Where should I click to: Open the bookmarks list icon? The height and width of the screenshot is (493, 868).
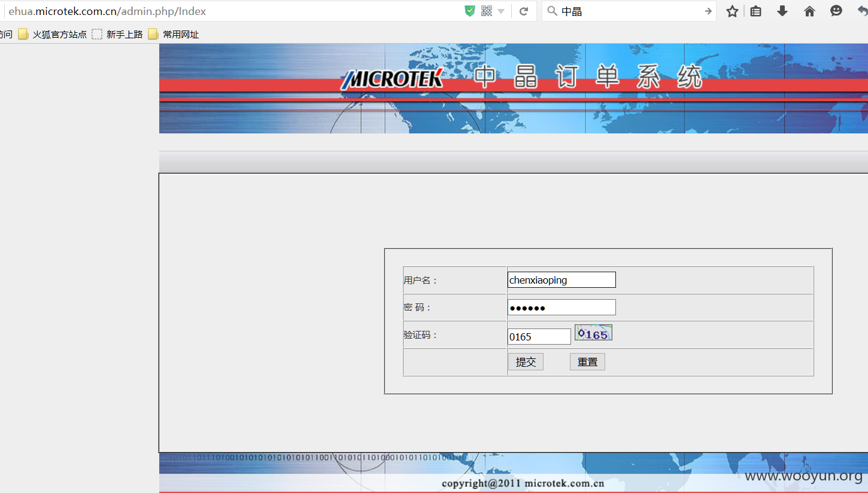[x=756, y=11]
